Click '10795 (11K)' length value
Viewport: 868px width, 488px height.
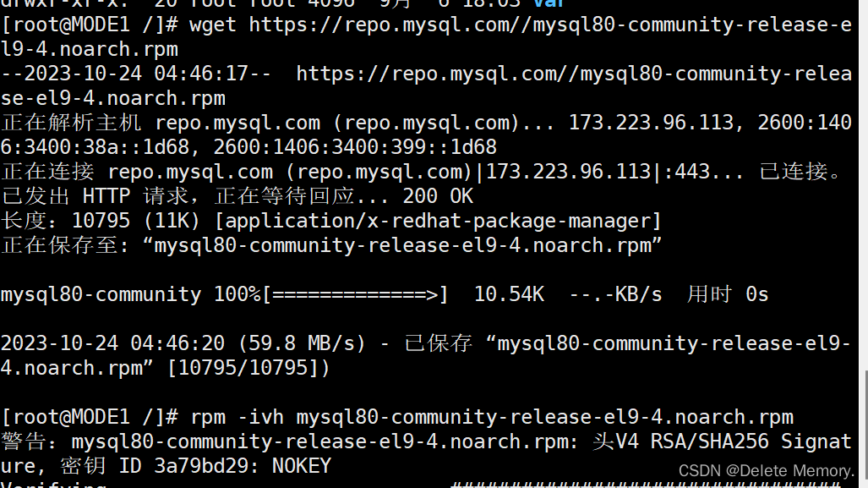point(135,221)
